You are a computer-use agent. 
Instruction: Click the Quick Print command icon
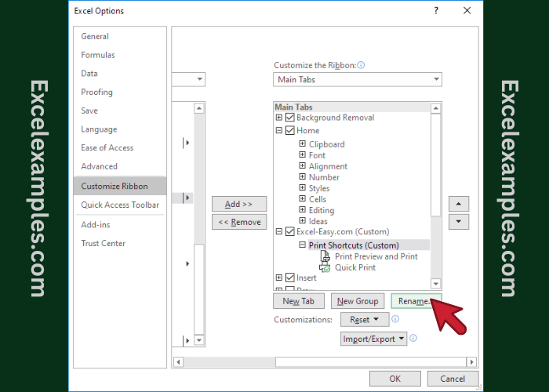[325, 268]
